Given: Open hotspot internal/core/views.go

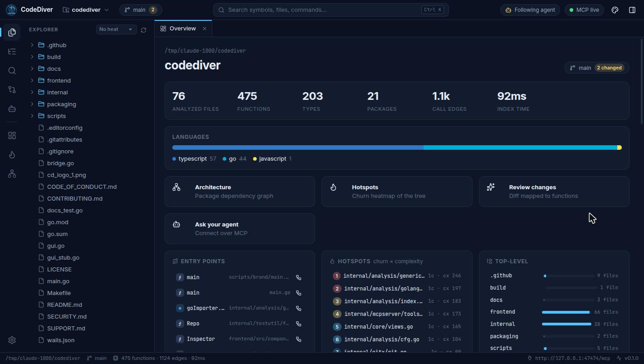Looking at the screenshot, I should (x=397, y=327).
